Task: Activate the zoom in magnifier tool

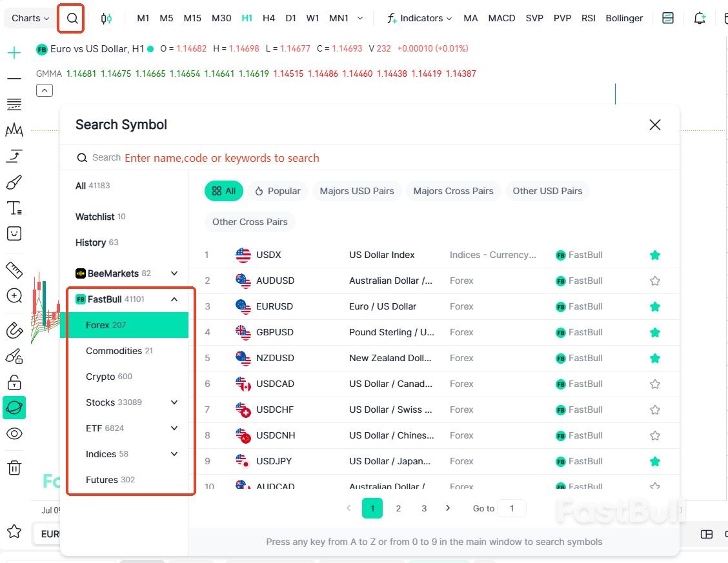Action: point(14,295)
